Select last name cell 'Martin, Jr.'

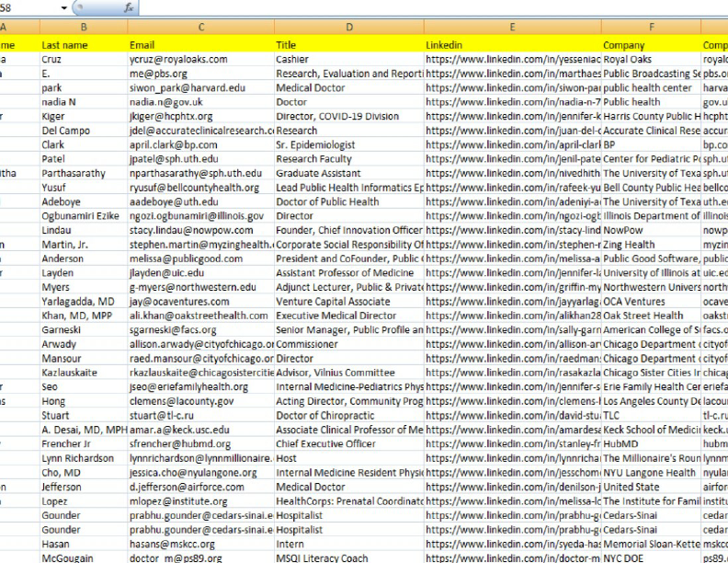(x=84, y=245)
